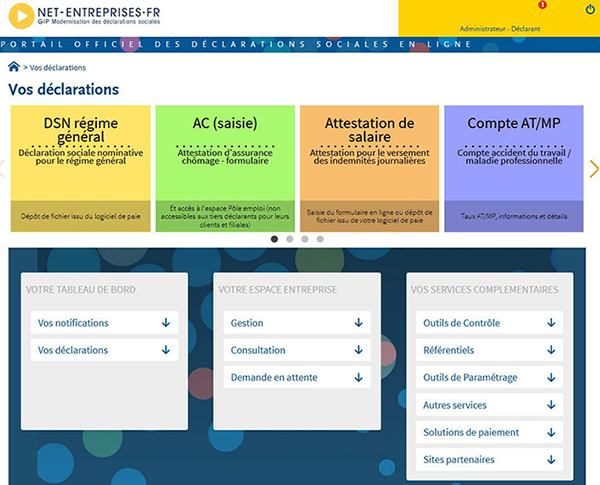This screenshot has width=600, height=485.
Task: Open the Compte AT/MP tile
Action: click(514, 168)
